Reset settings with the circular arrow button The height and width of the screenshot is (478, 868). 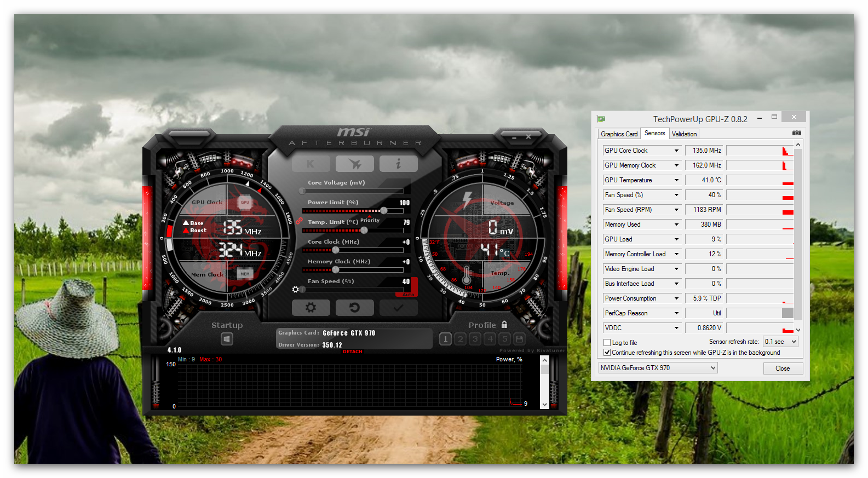point(355,308)
